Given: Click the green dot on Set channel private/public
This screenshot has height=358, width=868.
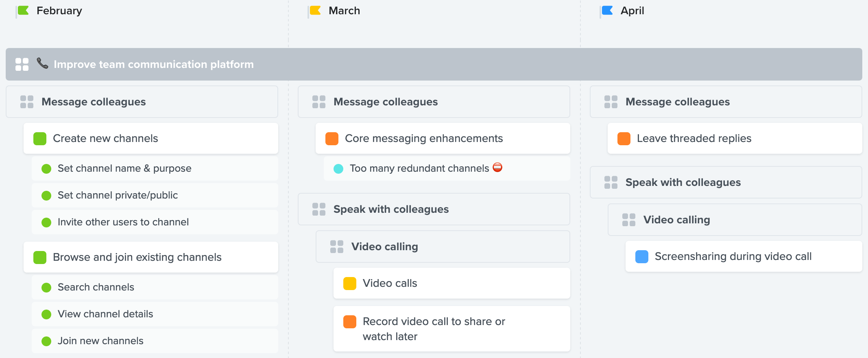Looking at the screenshot, I should pyautogui.click(x=46, y=196).
